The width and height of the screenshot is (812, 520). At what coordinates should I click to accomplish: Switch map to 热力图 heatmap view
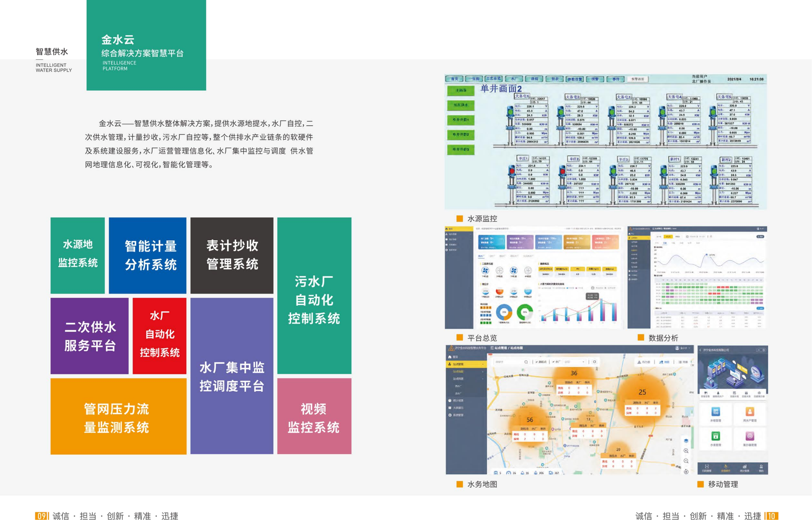pos(643,362)
